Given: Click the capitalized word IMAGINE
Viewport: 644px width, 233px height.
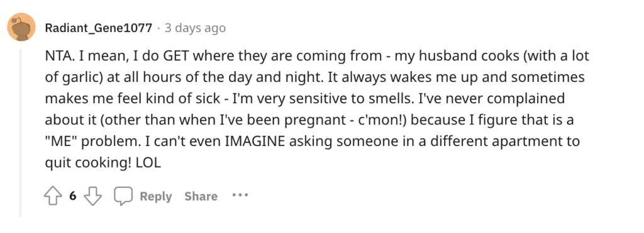Looking at the screenshot, I should coord(255,142).
